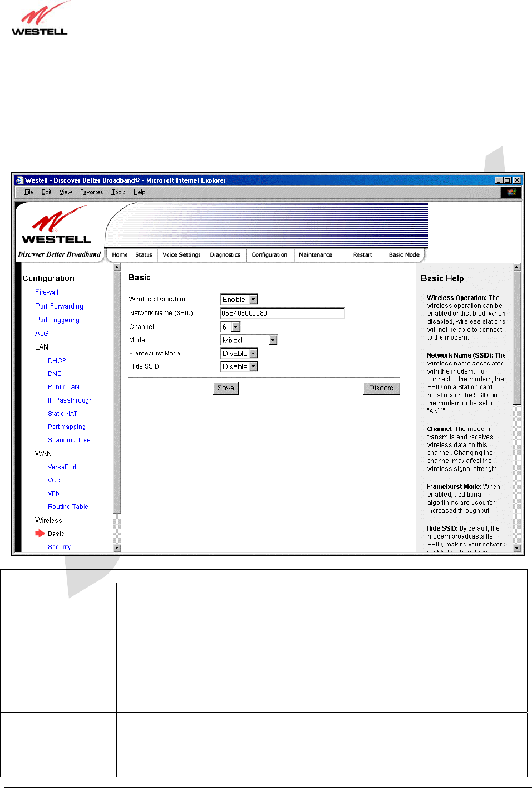
Task: Click the Configuration sidebar heading
Action: coord(48,278)
